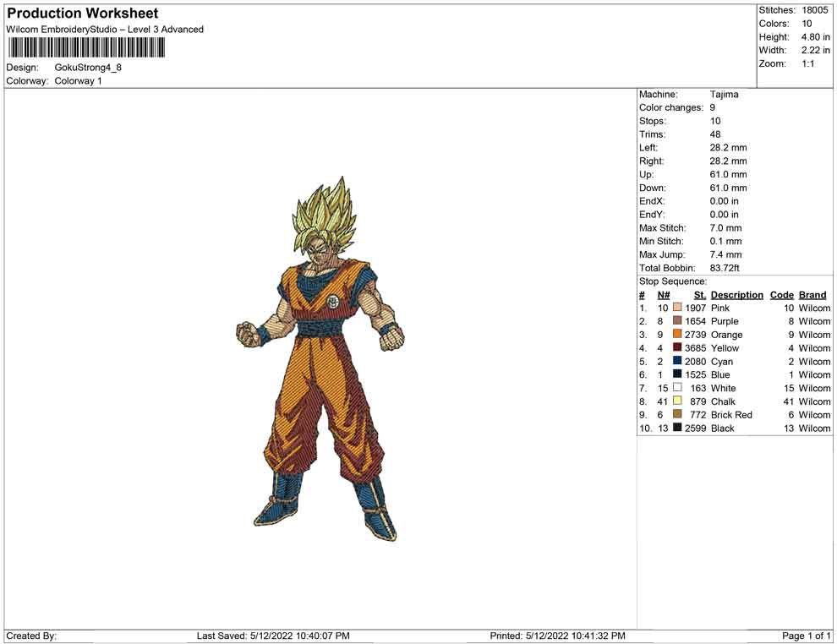Click the Pink thread color swatch
837x644 pixels.
(x=677, y=308)
